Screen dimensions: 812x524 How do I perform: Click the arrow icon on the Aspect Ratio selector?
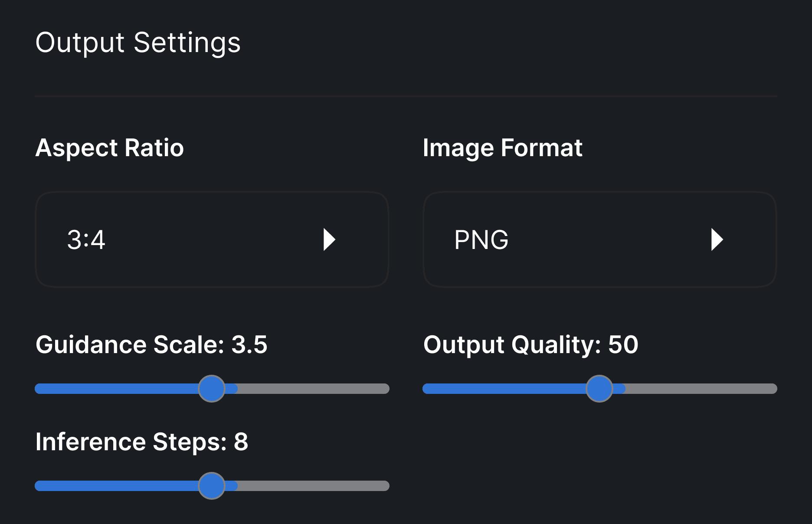tap(330, 239)
